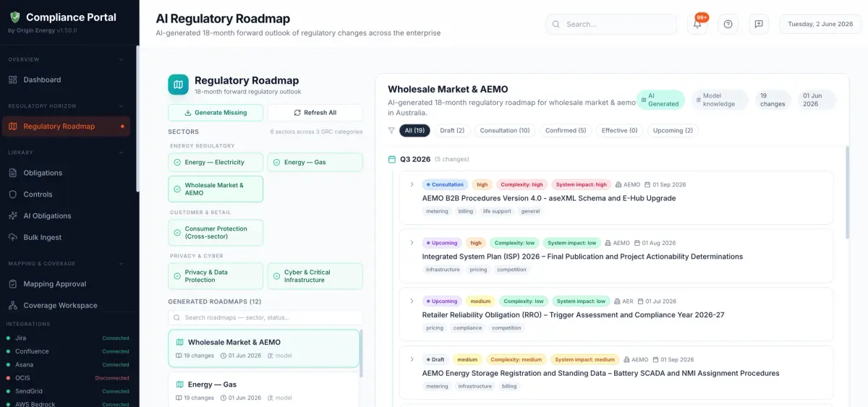The width and height of the screenshot is (868, 407).
Task: Click the Mapping Approval icon in sidebar
Action: [13, 284]
